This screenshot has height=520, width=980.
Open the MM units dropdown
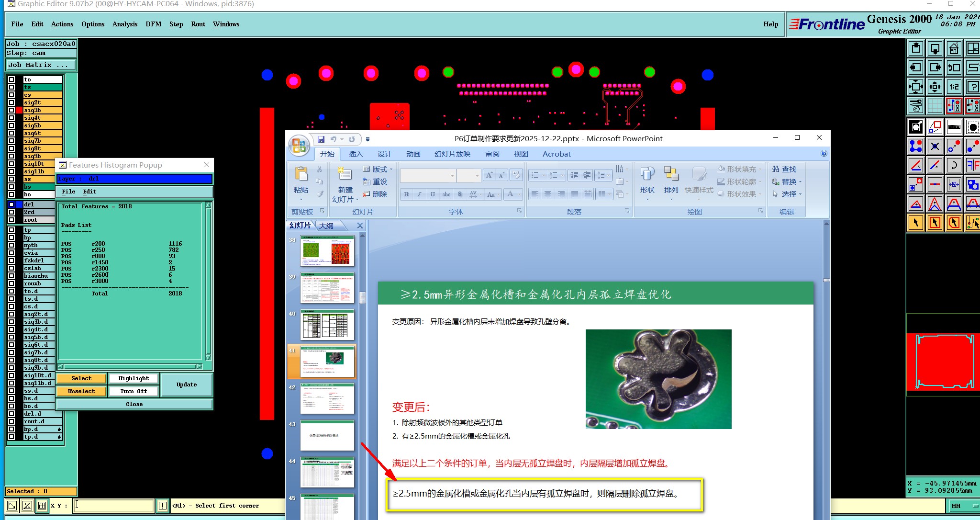(962, 506)
